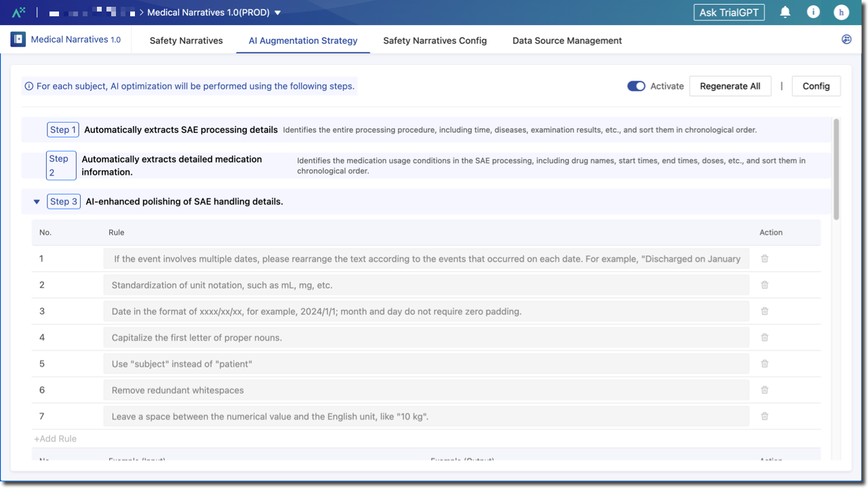Go to the Data Source Management tab
This screenshot has width=868, height=488.
pos(567,41)
